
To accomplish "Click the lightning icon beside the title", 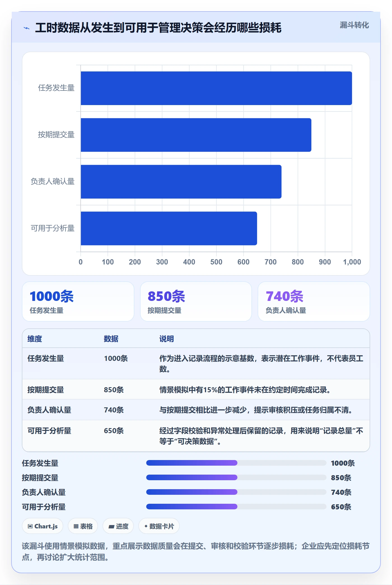I will tap(27, 28).
